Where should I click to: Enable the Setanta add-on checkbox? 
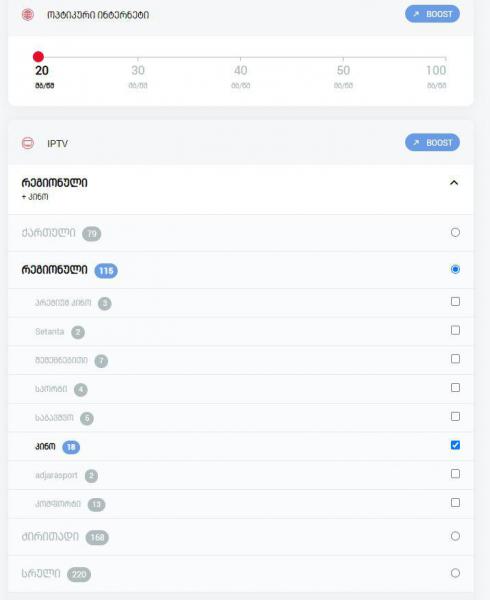455,330
